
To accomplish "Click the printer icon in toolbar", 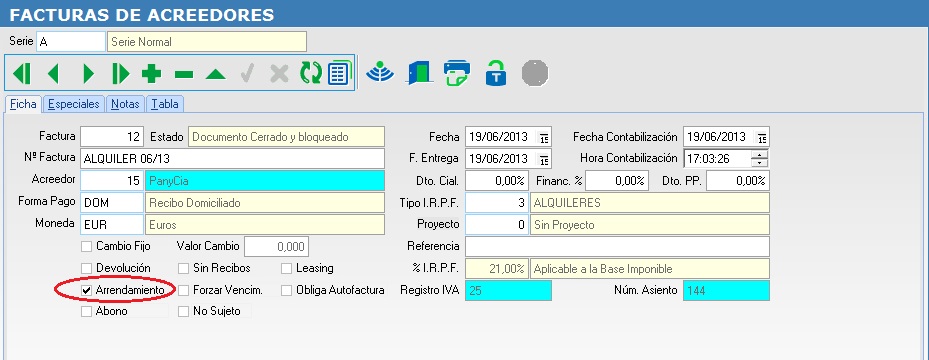I will [x=457, y=72].
